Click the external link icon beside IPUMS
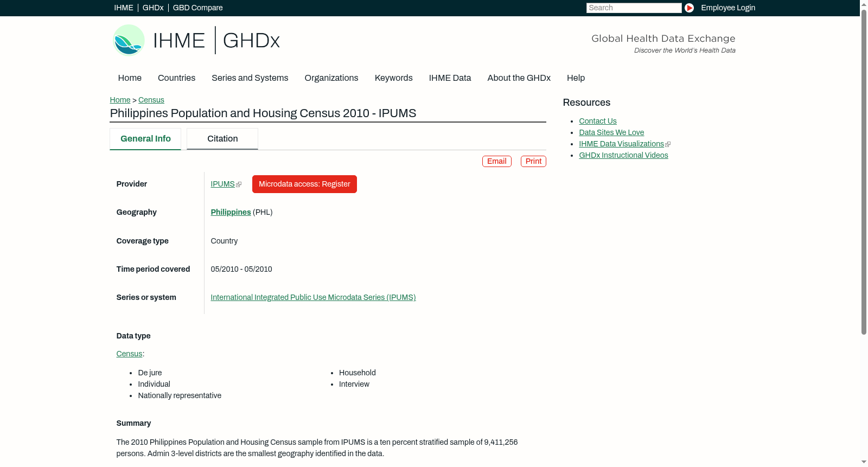 coord(239,184)
